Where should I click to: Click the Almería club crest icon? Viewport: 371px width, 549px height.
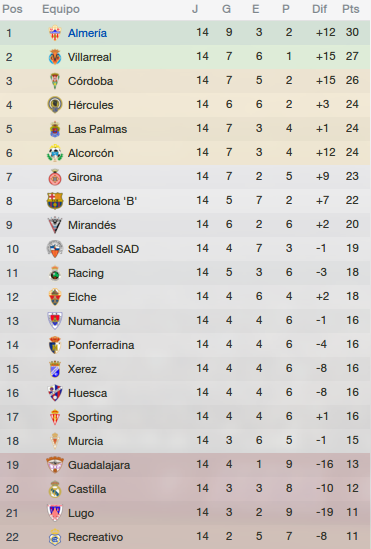tap(55, 33)
